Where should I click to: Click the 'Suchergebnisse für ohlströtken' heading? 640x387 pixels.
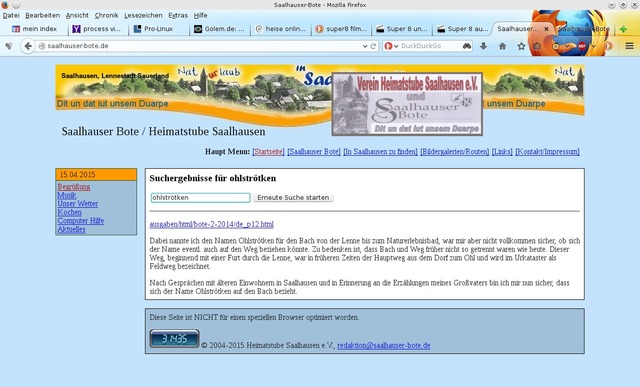pos(213,178)
